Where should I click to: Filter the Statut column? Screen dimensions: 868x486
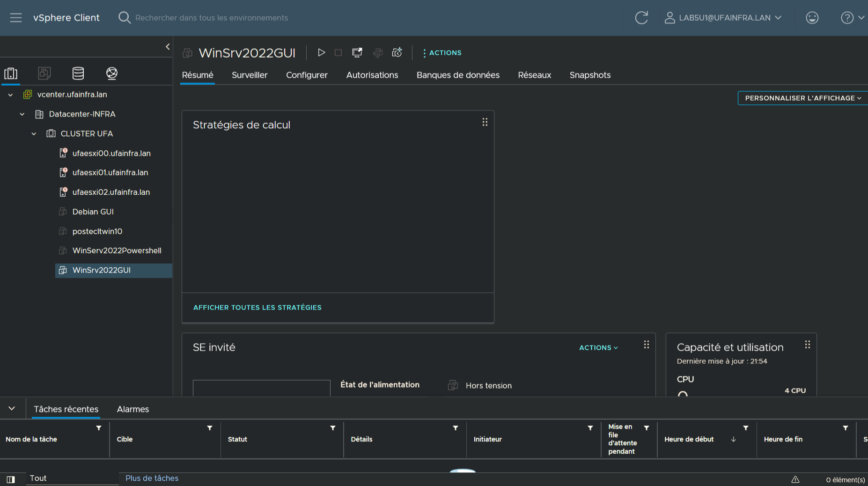pyautogui.click(x=333, y=428)
